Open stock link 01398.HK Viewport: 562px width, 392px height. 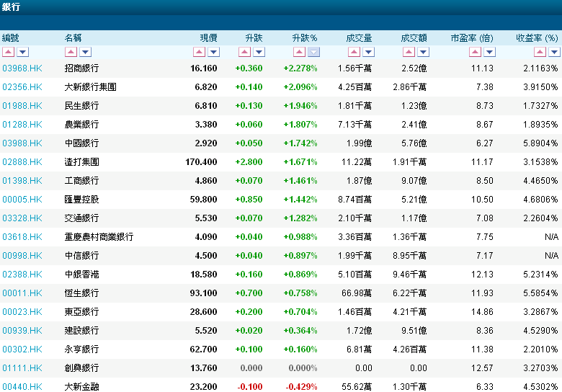click(x=22, y=181)
